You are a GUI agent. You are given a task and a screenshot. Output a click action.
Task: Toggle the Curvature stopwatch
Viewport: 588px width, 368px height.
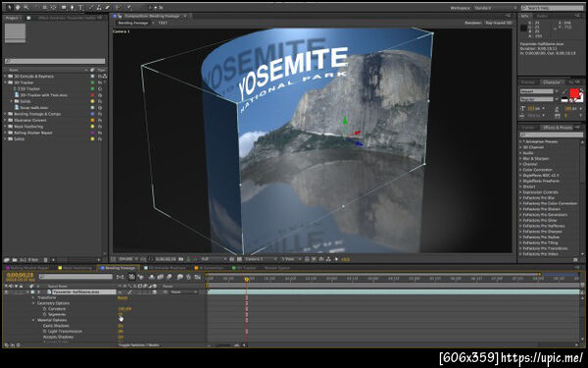point(45,309)
